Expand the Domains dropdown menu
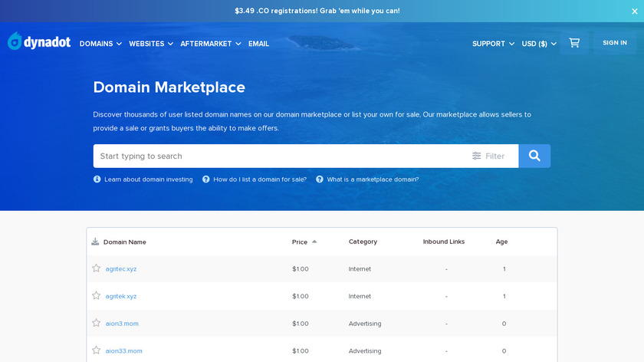The width and height of the screenshot is (644, 362). coord(100,44)
